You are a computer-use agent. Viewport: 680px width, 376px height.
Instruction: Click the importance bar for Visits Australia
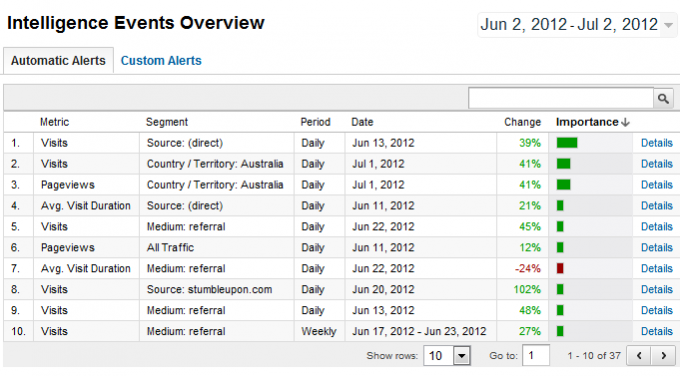pos(563,164)
